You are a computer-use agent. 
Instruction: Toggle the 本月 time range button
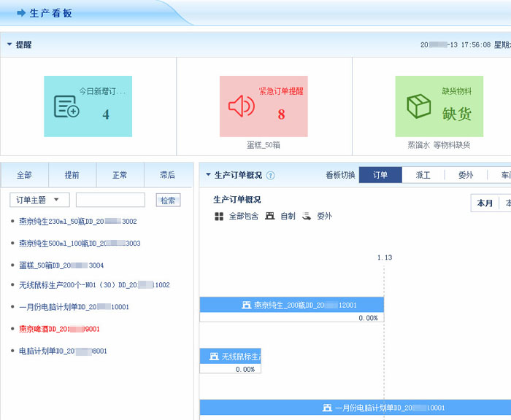coord(485,203)
